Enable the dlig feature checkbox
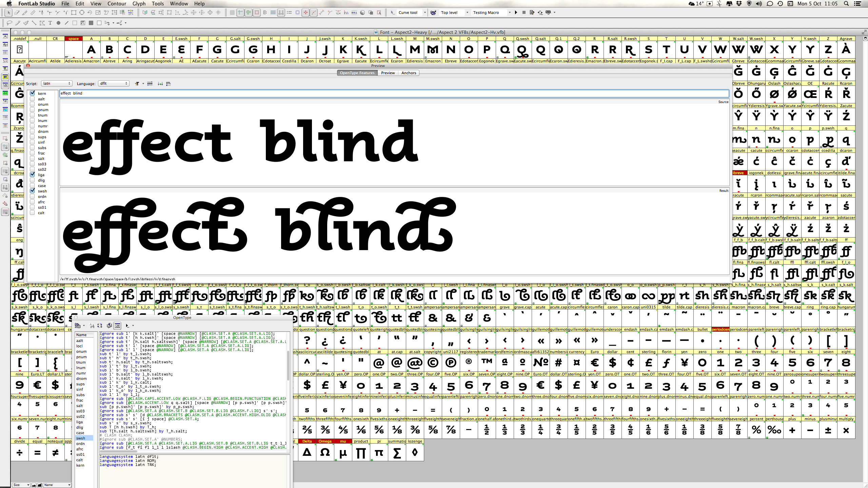The height and width of the screenshot is (488, 868). [33, 180]
